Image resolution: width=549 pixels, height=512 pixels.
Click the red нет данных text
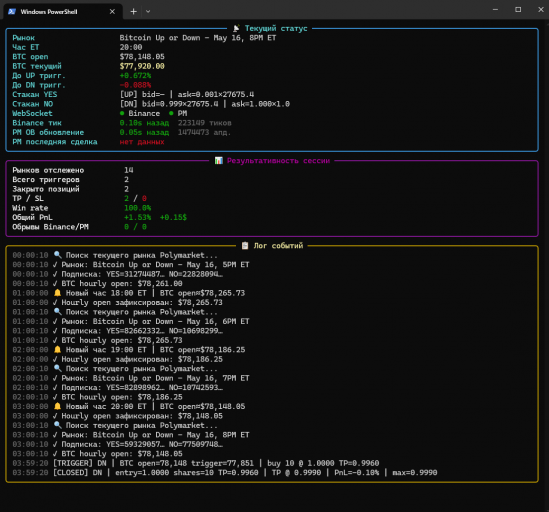(142, 142)
